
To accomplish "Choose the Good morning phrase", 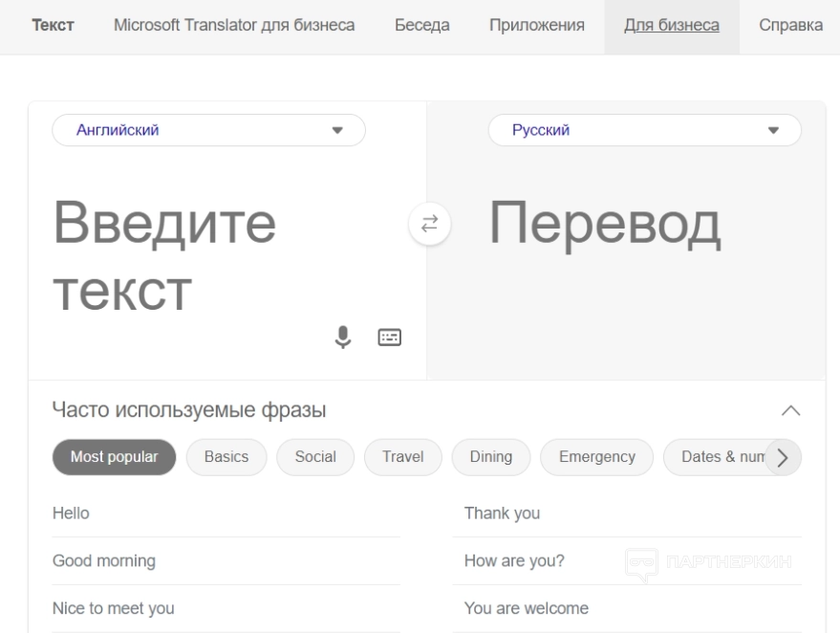I will [x=103, y=561].
